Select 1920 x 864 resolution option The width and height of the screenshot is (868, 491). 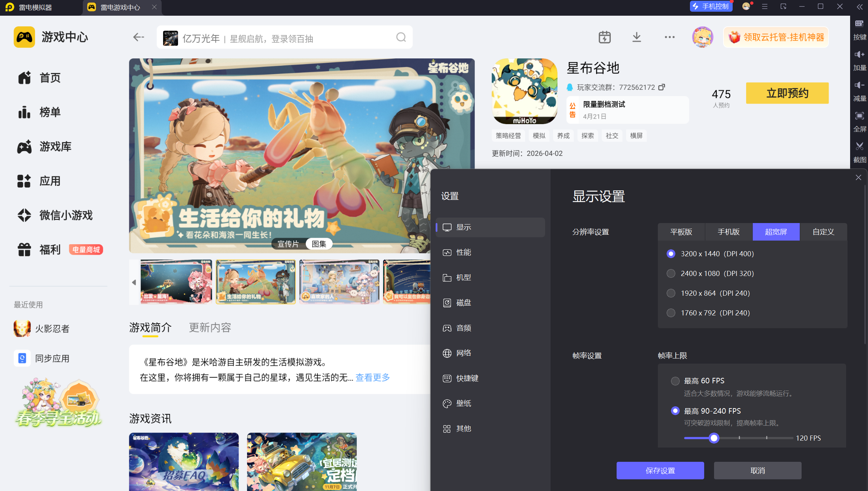click(671, 293)
